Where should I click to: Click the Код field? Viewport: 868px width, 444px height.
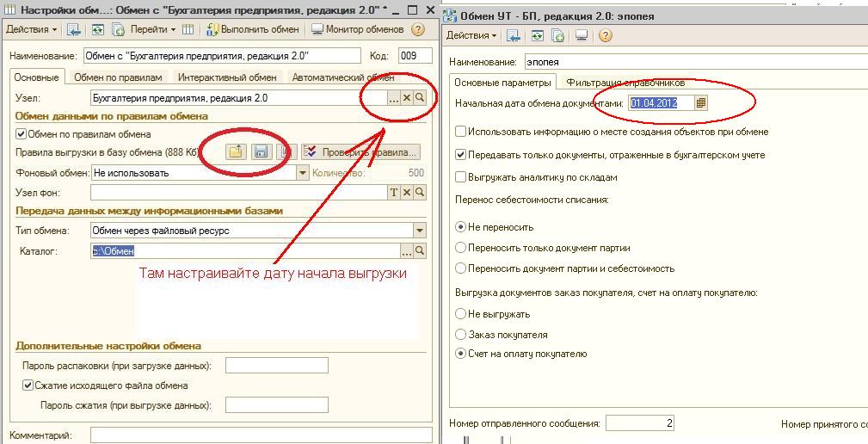click(416, 56)
